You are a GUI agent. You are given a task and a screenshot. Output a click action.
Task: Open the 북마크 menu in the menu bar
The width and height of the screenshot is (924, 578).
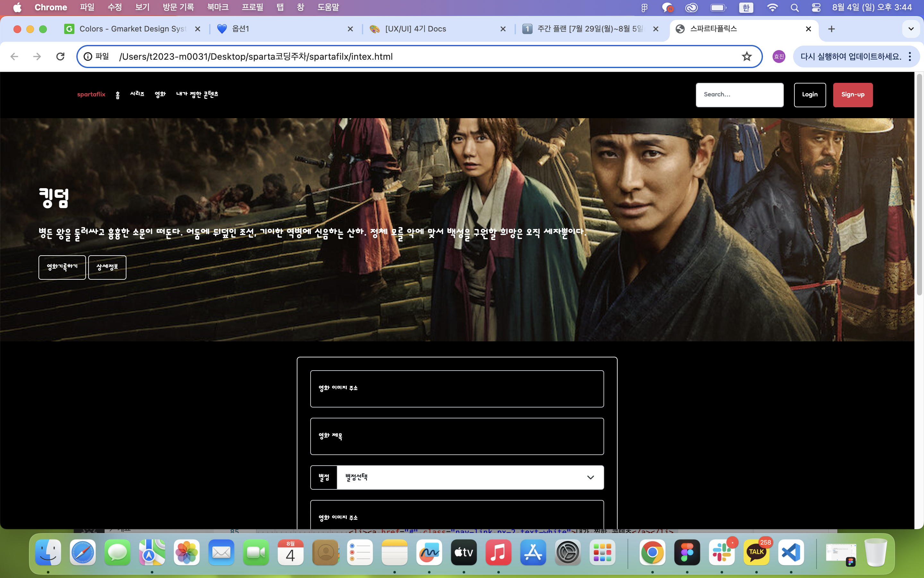click(218, 8)
